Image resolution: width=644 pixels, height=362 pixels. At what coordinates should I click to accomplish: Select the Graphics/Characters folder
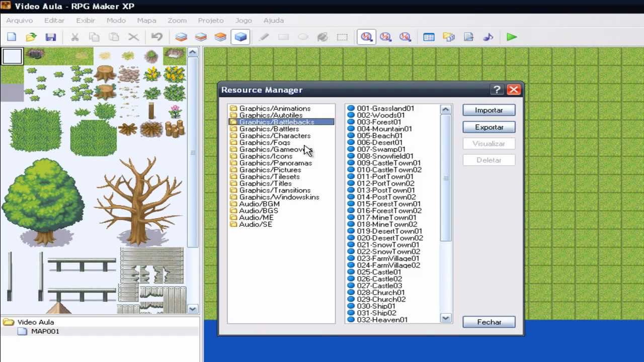point(275,136)
